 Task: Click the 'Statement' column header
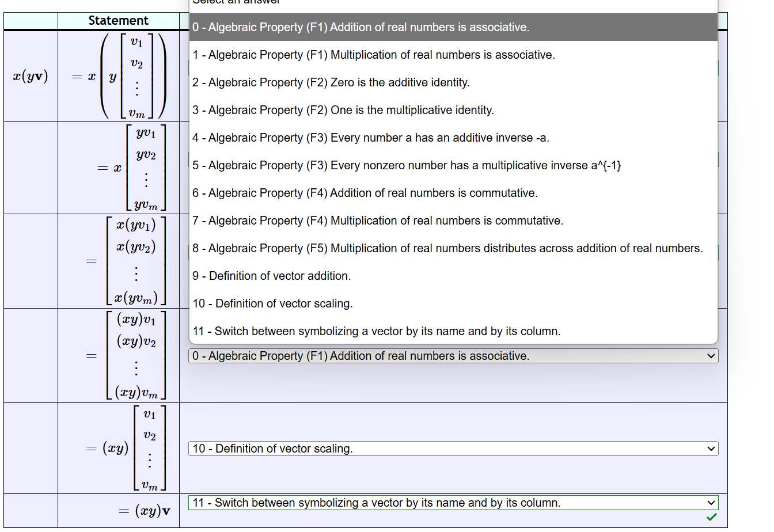tap(119, 21)
